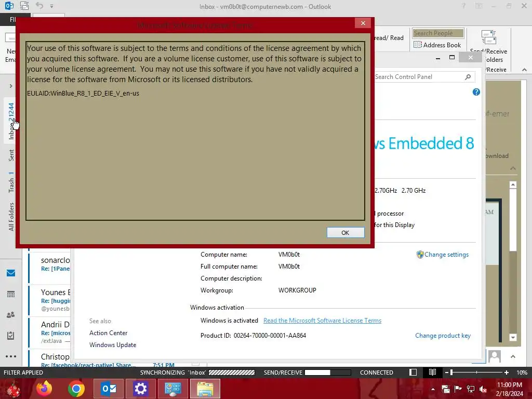The height and width of the screenshot is (399, 532).
Task: Click the 10% zoom level
Action: pyautogui.click(x=522, y=373)
